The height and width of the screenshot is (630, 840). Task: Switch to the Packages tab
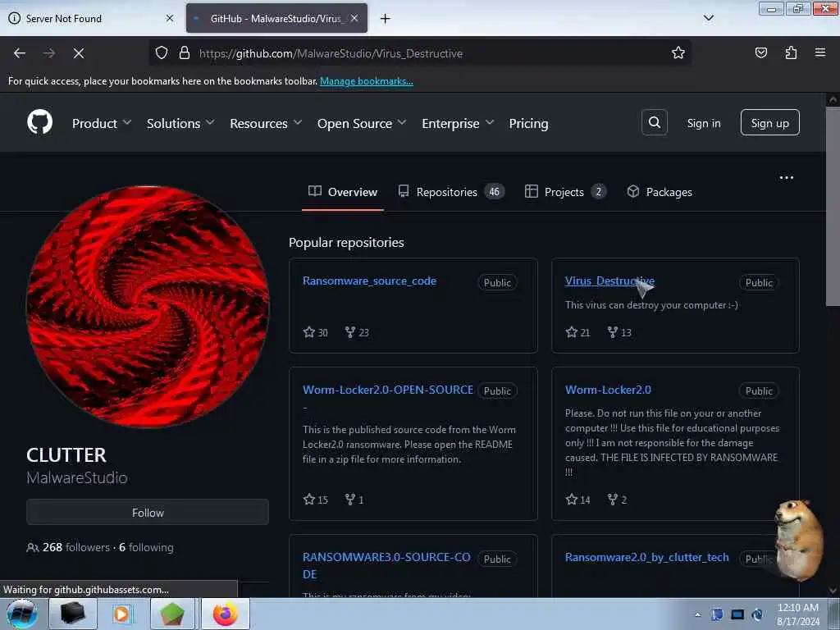pos(660,192)
